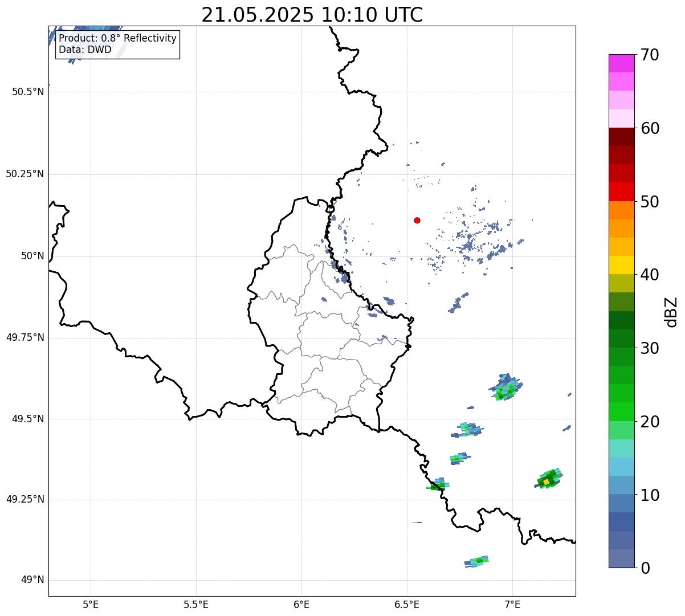
Task: Click the 6.5°E longitude label
Action: point(407,604)
